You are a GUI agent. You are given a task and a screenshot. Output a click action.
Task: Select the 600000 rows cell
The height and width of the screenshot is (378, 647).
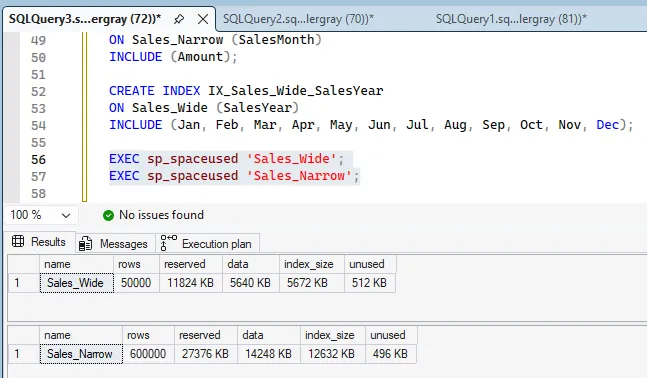(x=148, y=354)
